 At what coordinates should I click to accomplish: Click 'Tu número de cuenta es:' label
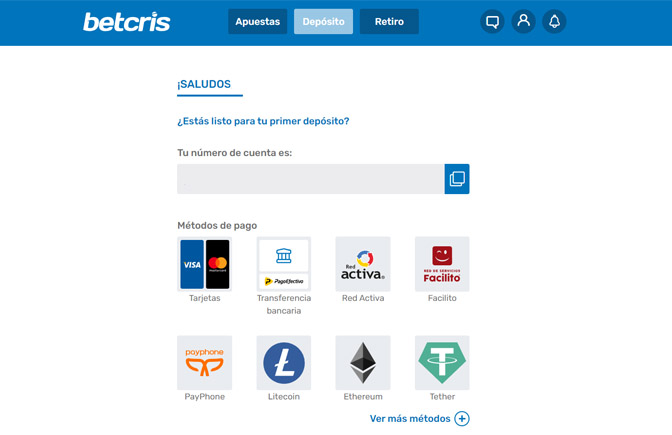234,153
